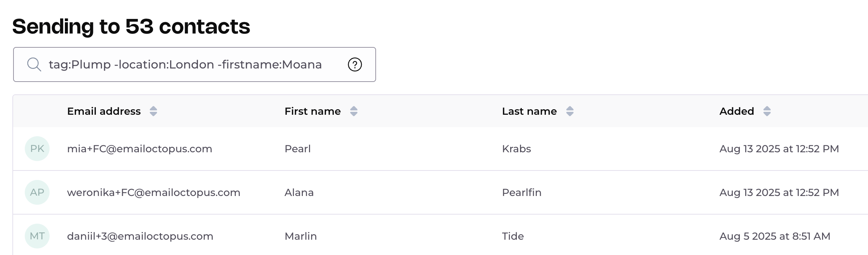Viewport: 868px width, 255px height.
Task: Select the Pearl first name cell
Action: click(x=297, y=149)
